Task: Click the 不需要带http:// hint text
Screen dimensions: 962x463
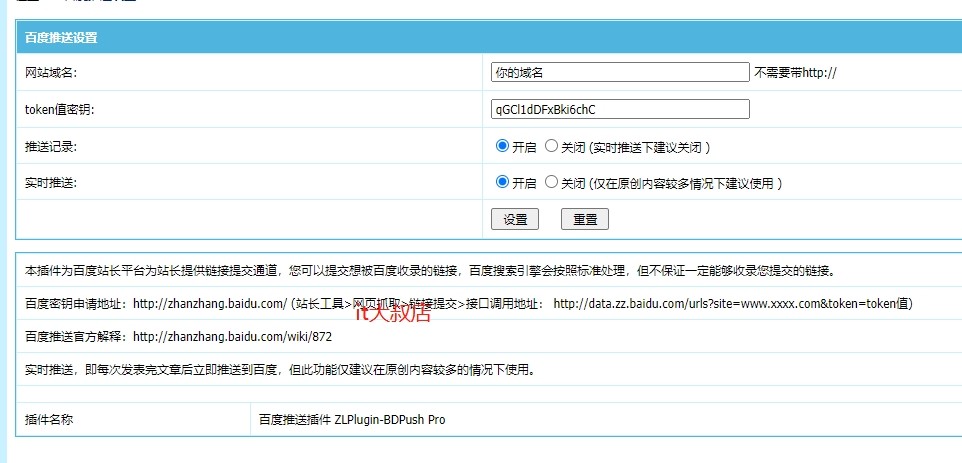Action: pos(796,73)
